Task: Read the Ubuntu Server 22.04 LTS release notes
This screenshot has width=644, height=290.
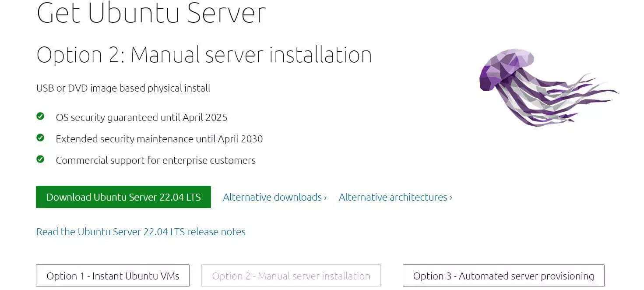Action: click(x=141, y=232)
